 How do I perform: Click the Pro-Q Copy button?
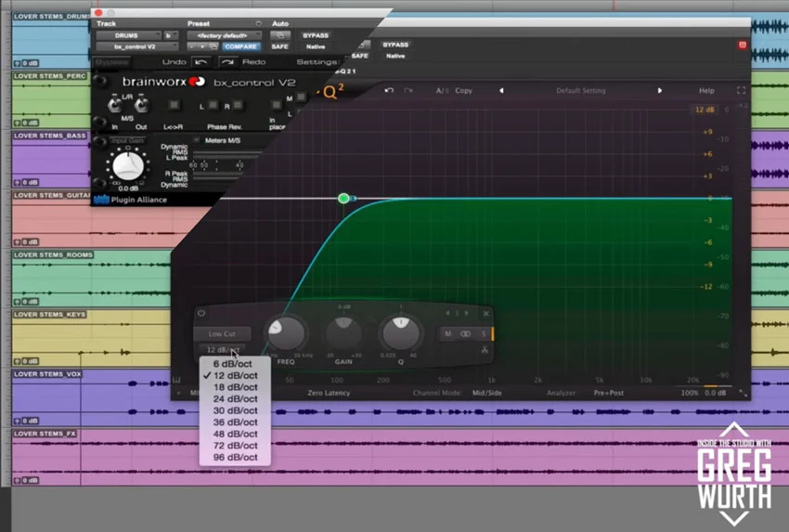pos(463,91)
